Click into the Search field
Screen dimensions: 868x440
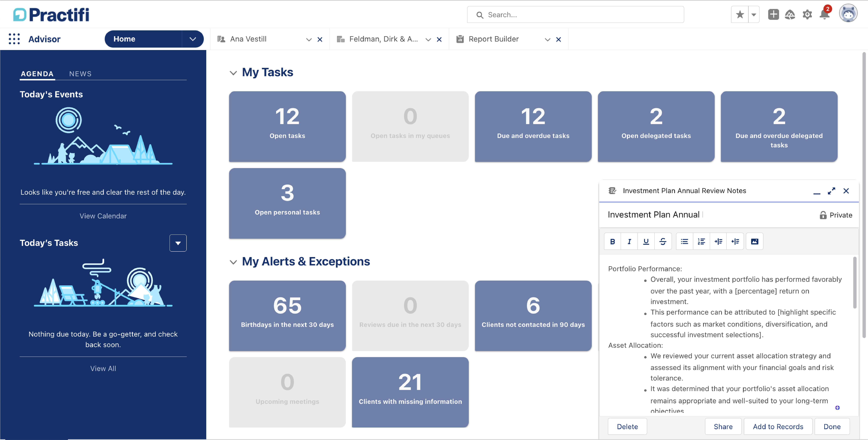pyautogui.click(x=575, y=15)
